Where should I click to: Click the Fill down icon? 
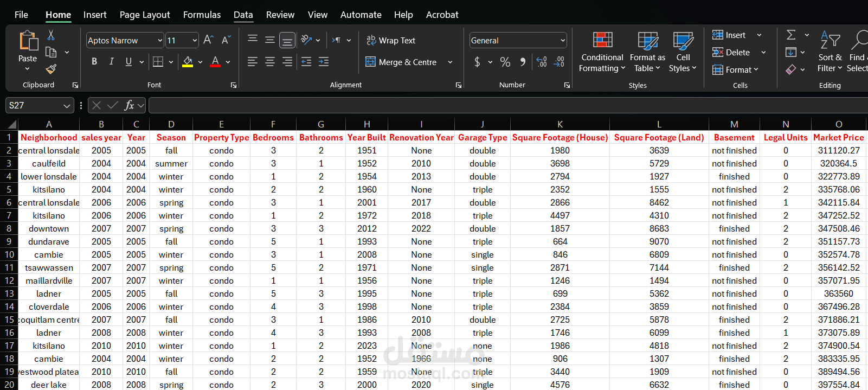click(x=791, y=52)
